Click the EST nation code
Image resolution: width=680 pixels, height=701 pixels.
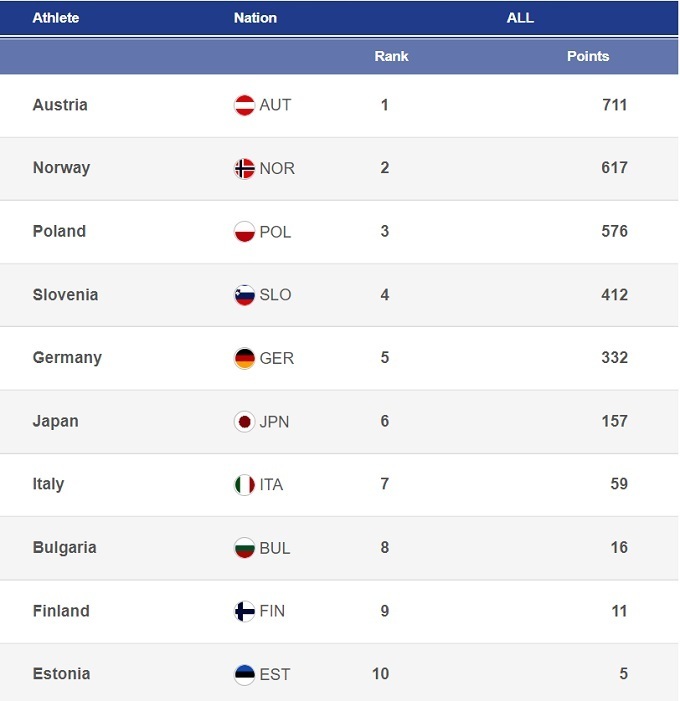pyautogui.click(x=274, y=674)
